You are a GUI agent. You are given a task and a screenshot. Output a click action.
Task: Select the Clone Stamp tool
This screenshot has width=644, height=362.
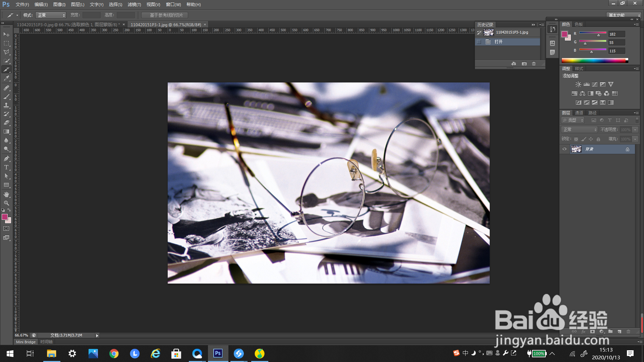(6, 105)
